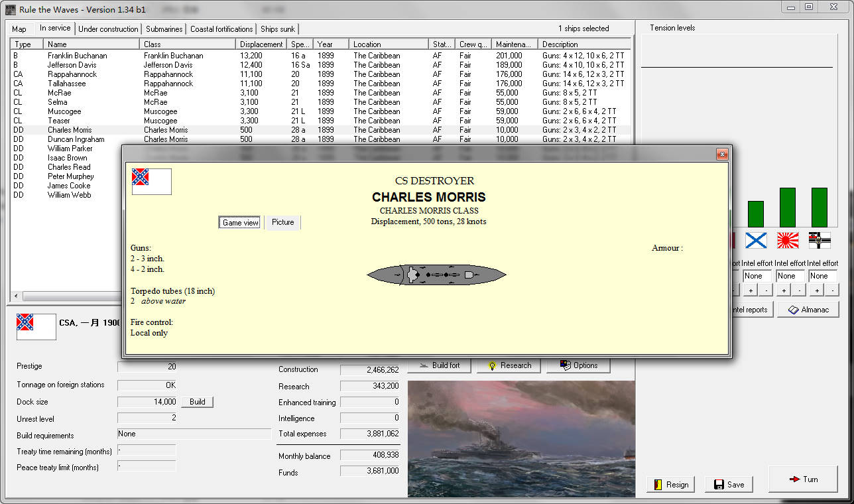Screen dimensions: 854x504
Task: Click the Resign button
Action: [670, 484]
